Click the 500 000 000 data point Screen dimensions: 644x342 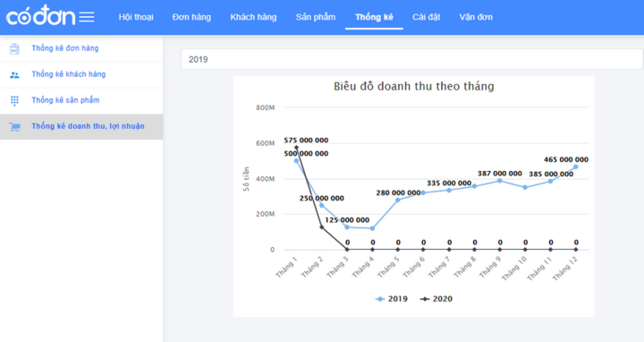296,161
